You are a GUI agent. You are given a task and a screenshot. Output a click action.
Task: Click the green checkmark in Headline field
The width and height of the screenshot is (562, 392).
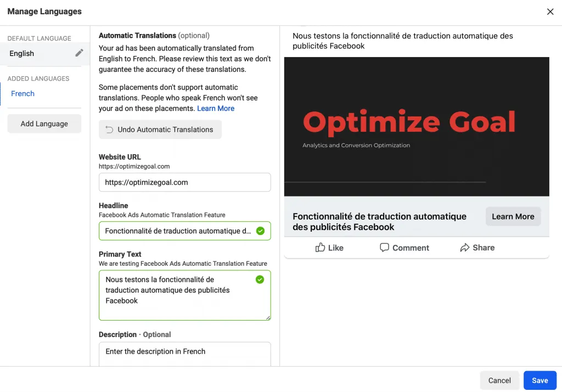[261, 231]
